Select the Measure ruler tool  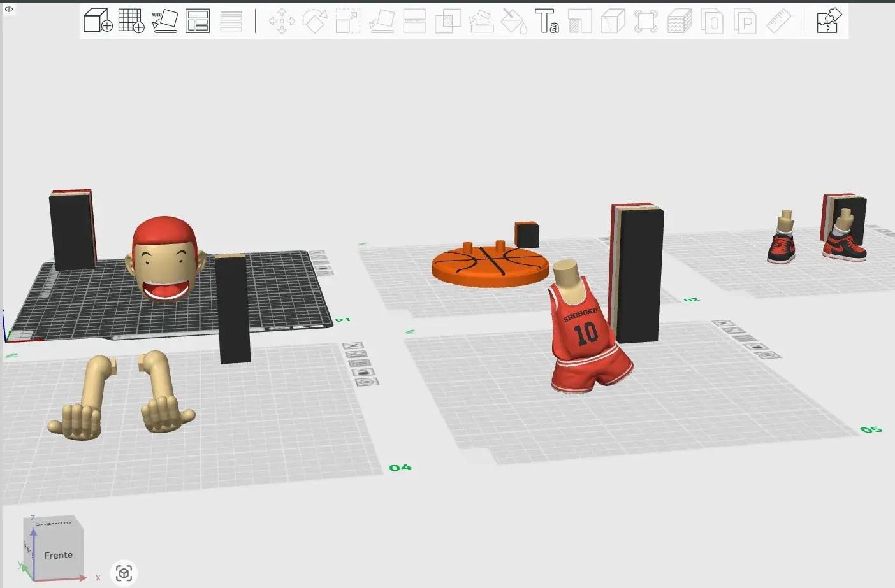[x=778, y=21]
